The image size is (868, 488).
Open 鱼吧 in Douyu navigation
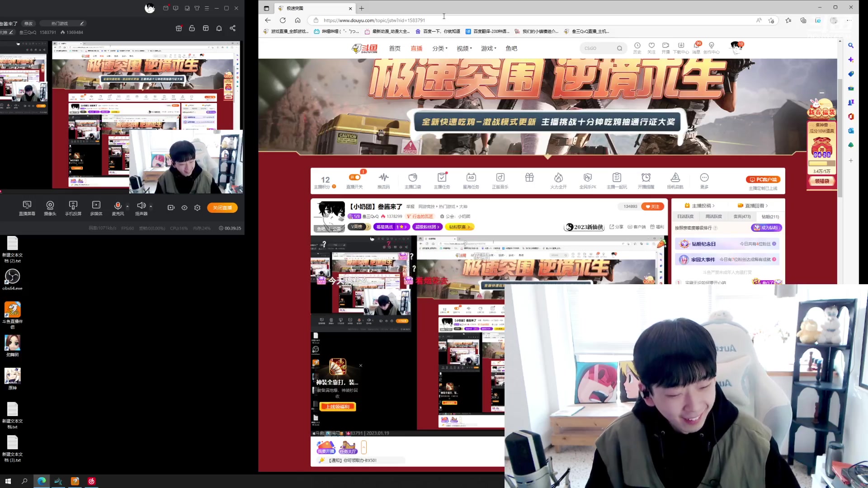point(511,48)
